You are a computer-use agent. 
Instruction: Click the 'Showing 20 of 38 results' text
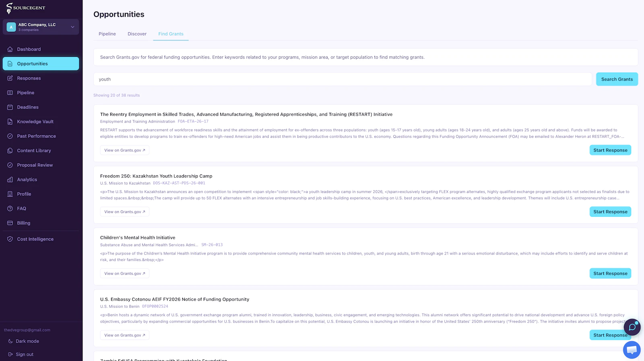(117, 95)
